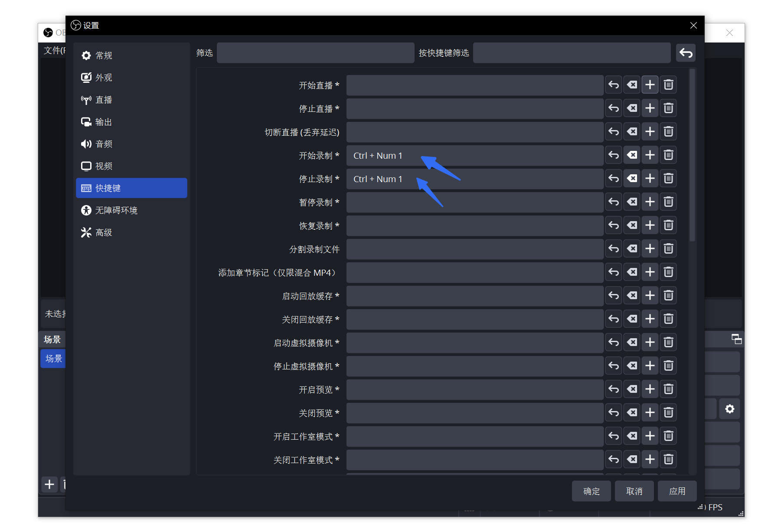Clear the 关闭工作室模式 hotkey
The image size is (768, 532).
(x=632, y=460)
